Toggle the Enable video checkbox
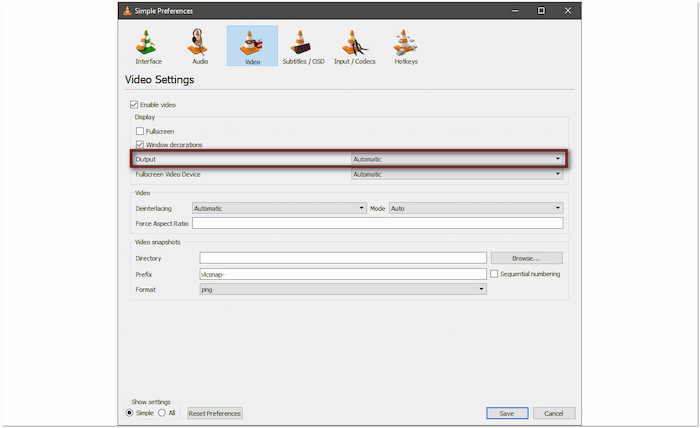700x428 pixels. [134, 105]
